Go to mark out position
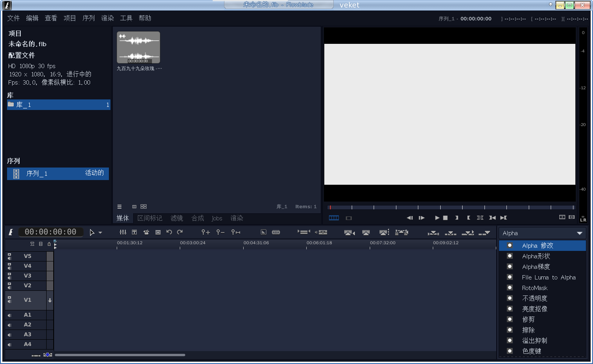Screen dimensions: 593x364 (504, 218)
